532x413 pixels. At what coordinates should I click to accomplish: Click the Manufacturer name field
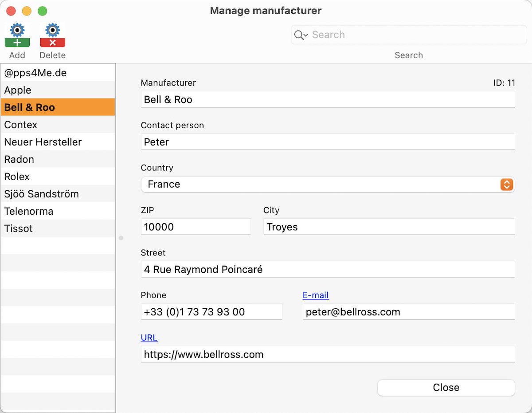[x=328, y=99]
